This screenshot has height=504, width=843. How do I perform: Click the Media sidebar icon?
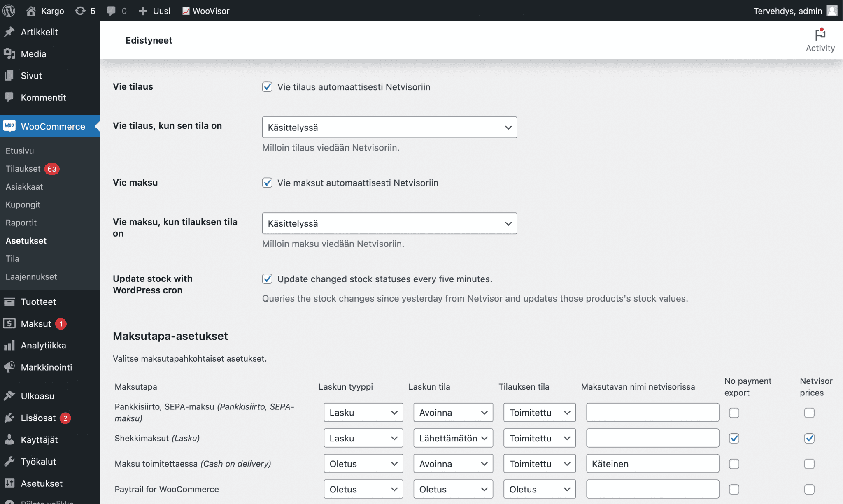9,54
